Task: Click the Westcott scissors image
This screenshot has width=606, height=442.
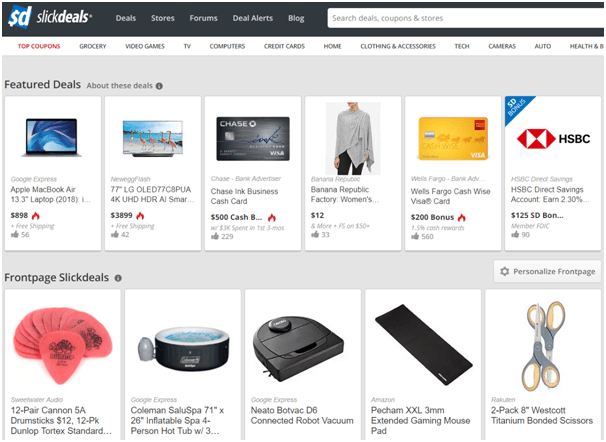Action: point(544,346)
